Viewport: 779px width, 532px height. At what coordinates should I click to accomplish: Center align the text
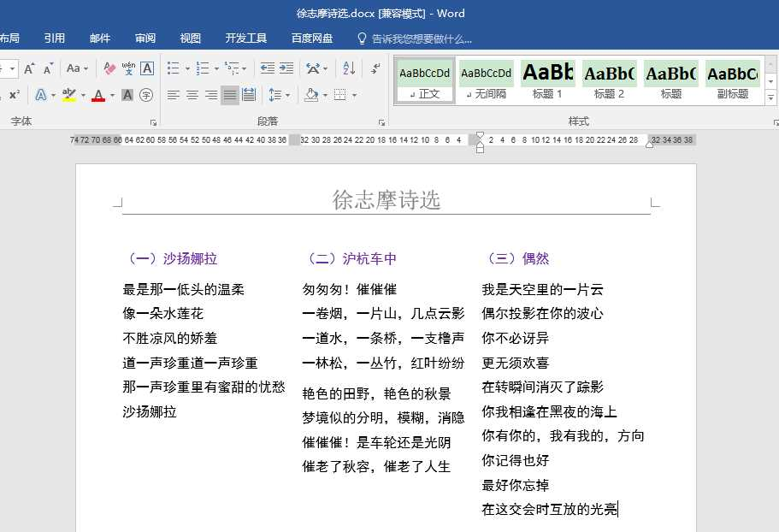(192, 95)
